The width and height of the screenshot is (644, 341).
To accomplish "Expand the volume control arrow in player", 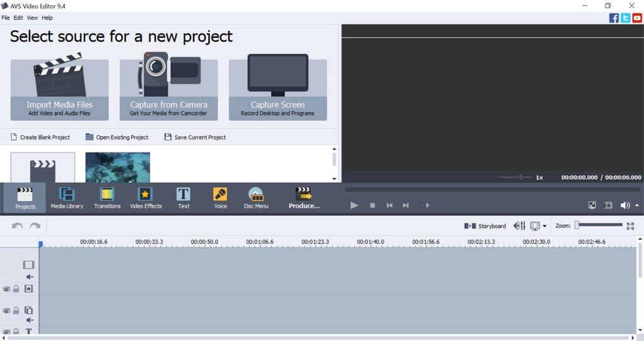I will click(x=637, y=205).
